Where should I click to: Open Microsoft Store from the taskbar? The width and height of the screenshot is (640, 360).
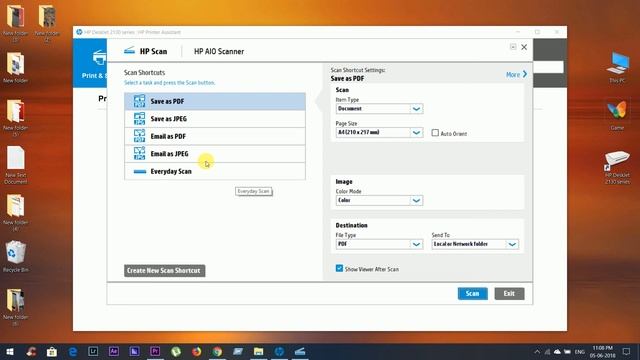[x=52, y=351]
